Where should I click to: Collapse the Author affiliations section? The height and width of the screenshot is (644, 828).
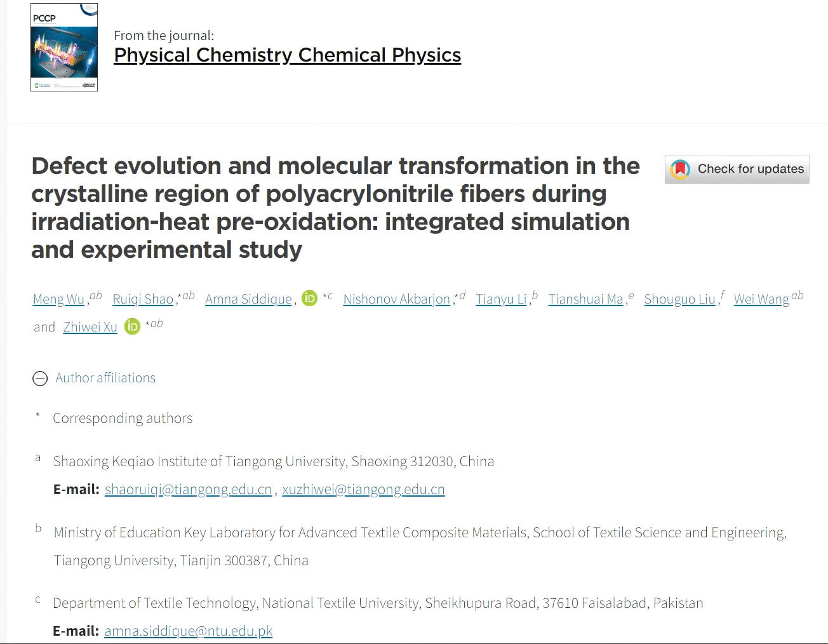pyautogui.click(x=40, y=379)
